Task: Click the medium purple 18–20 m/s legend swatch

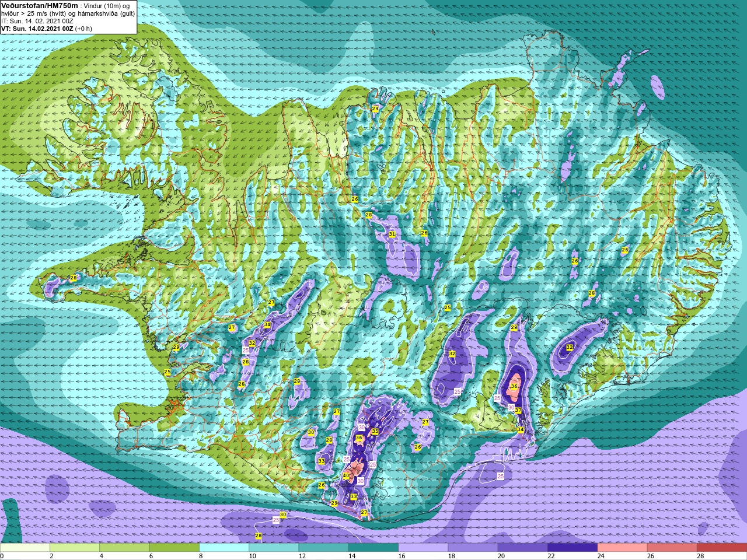Action: click(x=473, y=548)
